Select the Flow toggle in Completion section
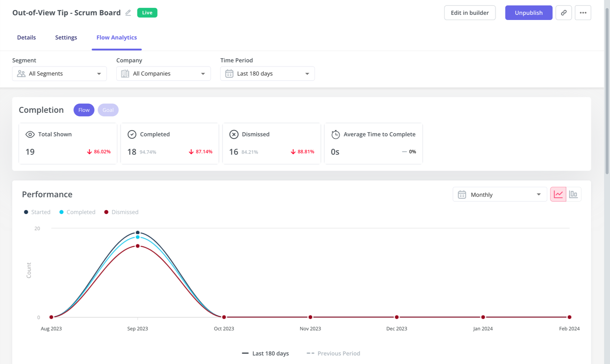Screen dimensions: 610x364 (84, 110)
